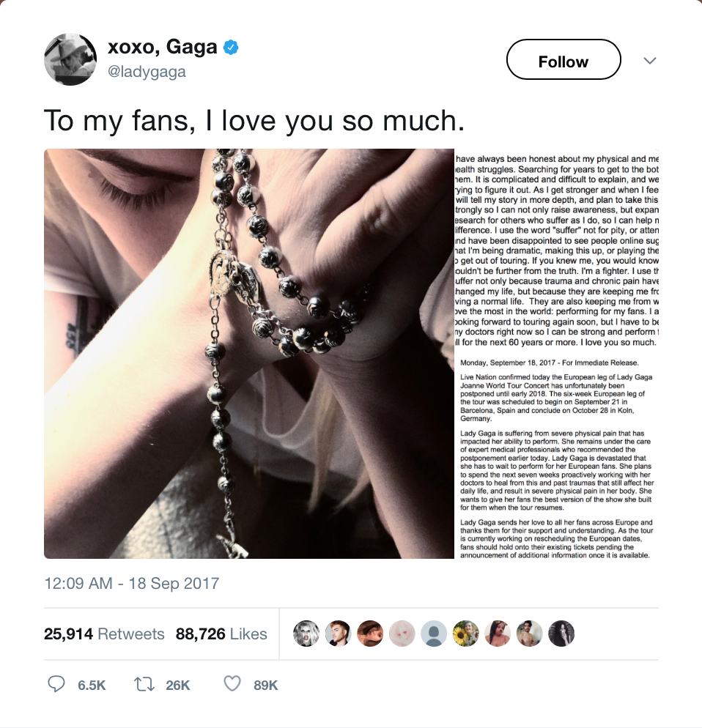Click the blue verified badge

coord(232,48)
